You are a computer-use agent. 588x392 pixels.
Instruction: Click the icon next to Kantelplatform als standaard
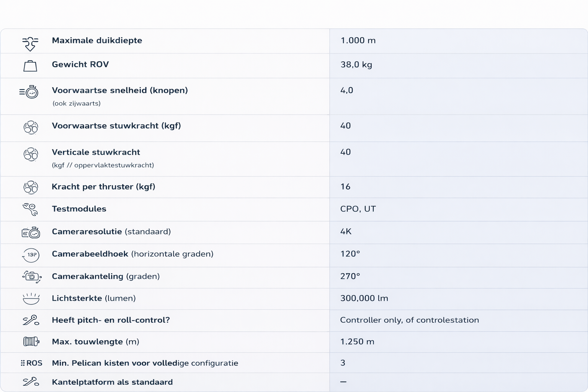coord(31,382)
